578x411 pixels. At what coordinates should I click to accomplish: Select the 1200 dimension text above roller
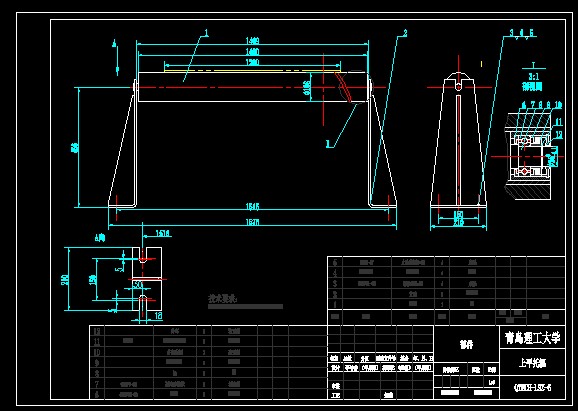click(253, 62)
